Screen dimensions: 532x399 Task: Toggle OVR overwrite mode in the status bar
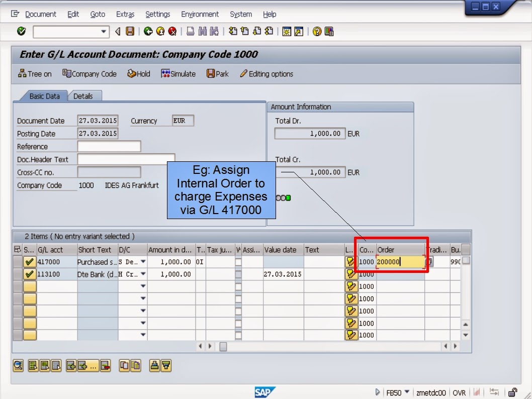point(459,392)
